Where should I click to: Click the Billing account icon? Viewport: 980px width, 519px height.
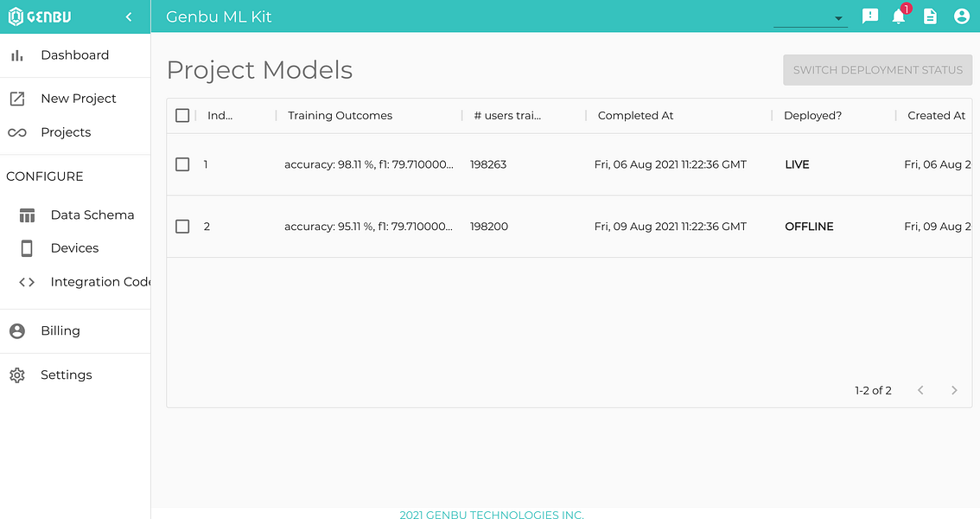(x=17, y=330)
